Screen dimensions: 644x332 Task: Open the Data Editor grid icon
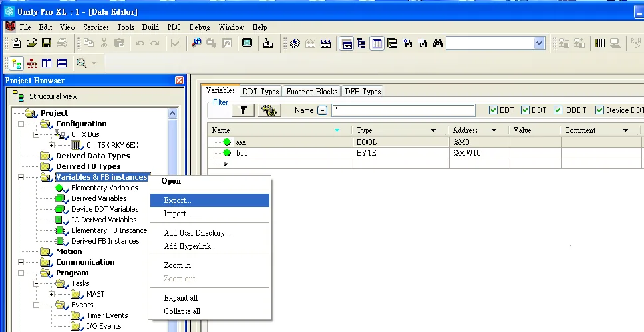point(377,43)
